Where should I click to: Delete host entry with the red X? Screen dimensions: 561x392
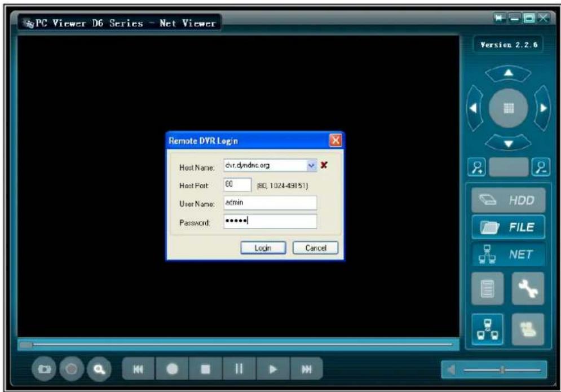click(324, 165)
